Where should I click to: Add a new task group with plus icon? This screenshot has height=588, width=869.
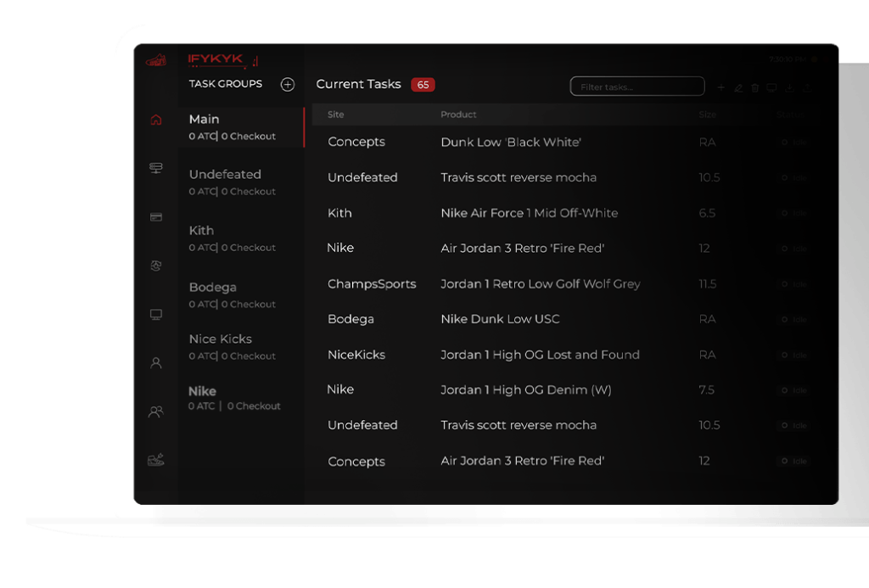pos(288,85)
